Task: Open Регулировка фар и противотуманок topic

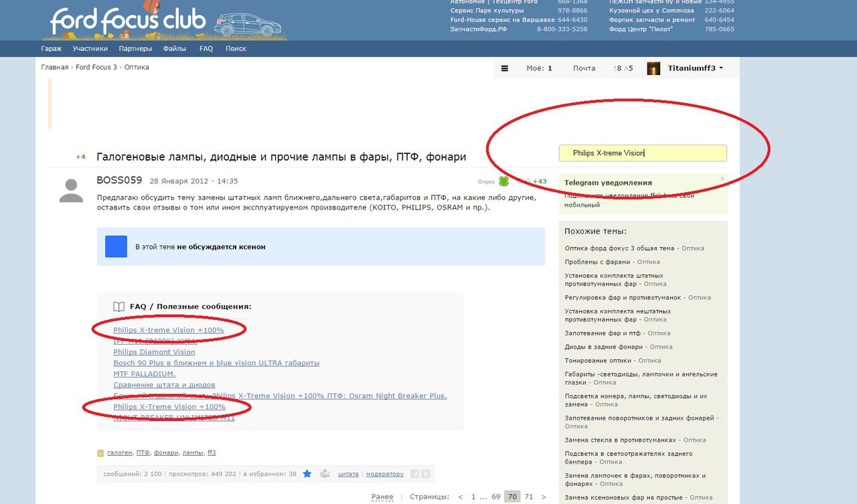Action: tap(623, 298)
